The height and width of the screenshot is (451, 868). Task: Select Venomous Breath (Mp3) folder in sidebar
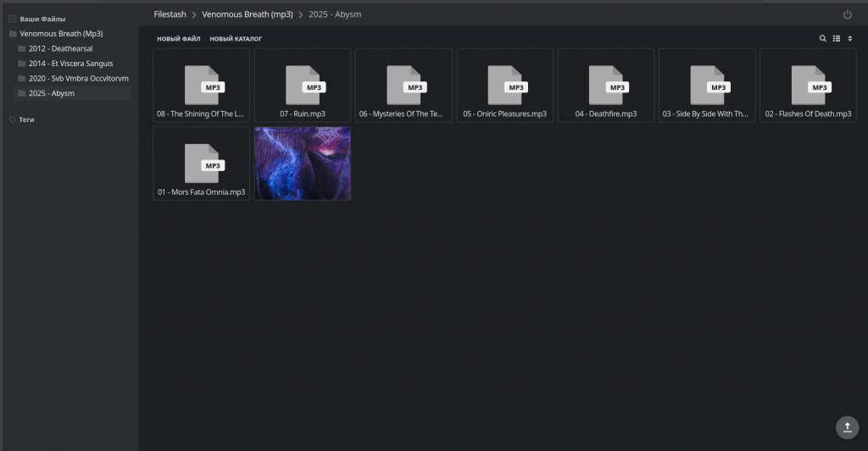point(61,34)
